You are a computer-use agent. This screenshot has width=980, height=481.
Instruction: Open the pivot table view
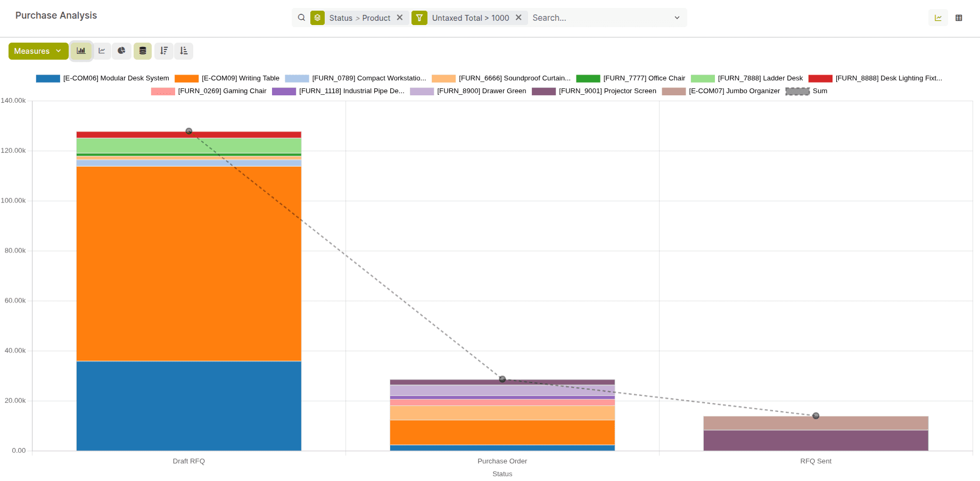(958, 18)
